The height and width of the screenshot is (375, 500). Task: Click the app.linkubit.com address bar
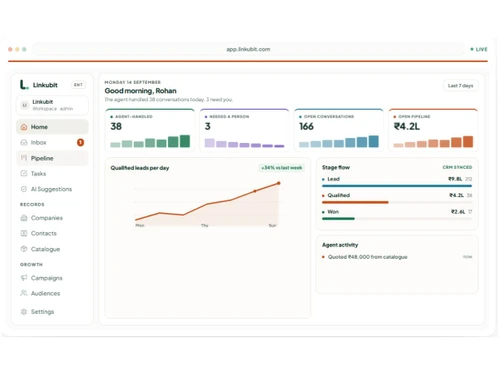point(248,49)
